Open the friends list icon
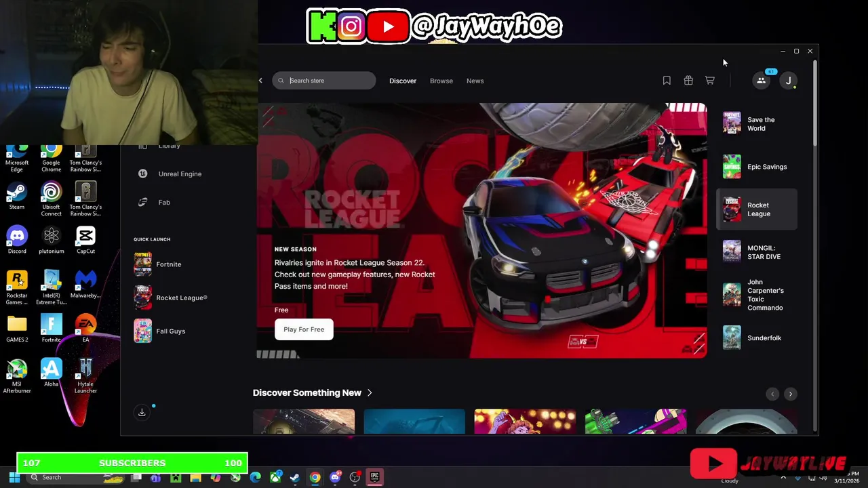The height and width of the screenshot is (488, 868). 761,81
